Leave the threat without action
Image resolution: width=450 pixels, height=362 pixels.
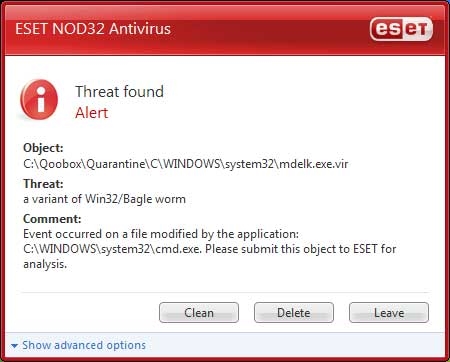coord(389,313)
